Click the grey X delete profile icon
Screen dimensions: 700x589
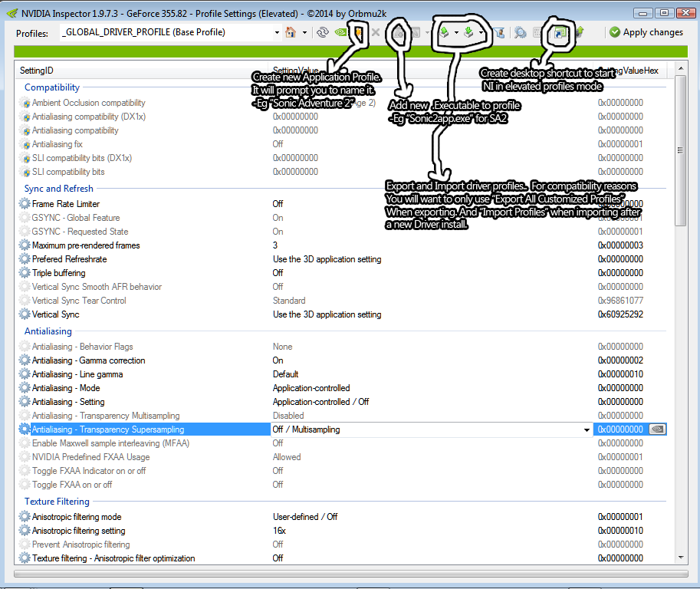point(376,32)
